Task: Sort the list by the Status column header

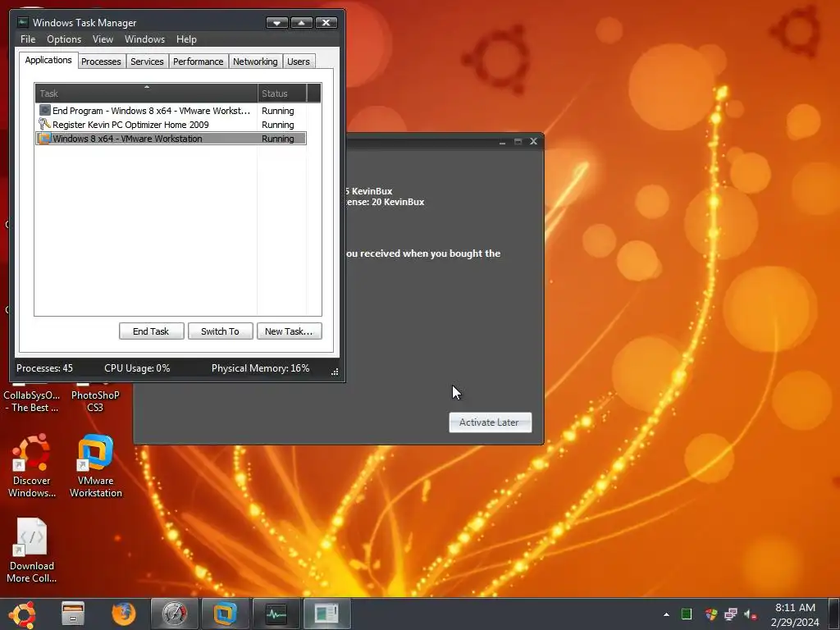Action: pyautogui.click(x=282, y=94)
